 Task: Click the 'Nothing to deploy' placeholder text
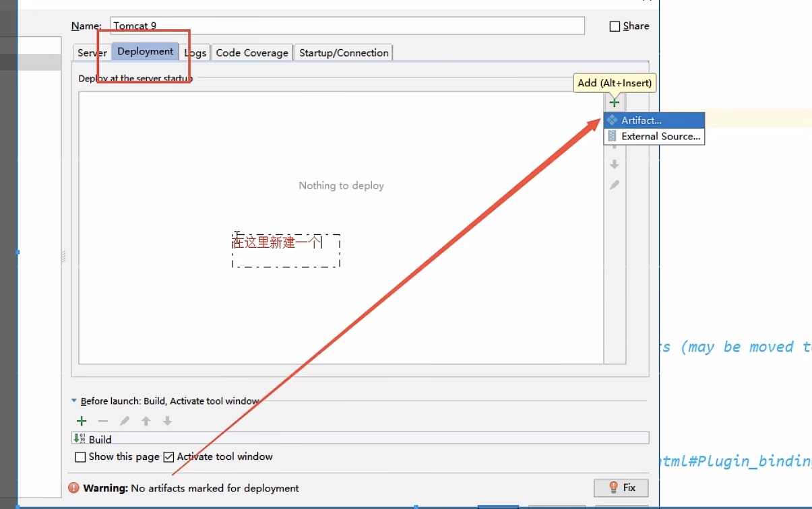341,185
